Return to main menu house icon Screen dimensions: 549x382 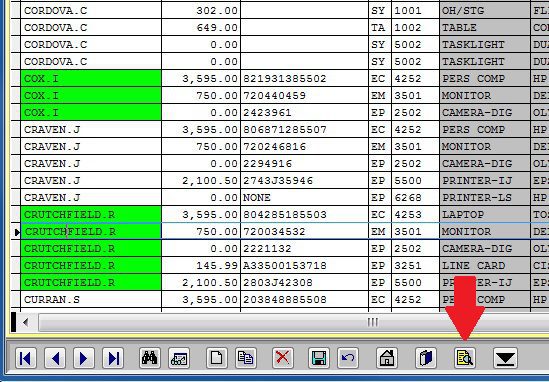[x=387, y=358]
